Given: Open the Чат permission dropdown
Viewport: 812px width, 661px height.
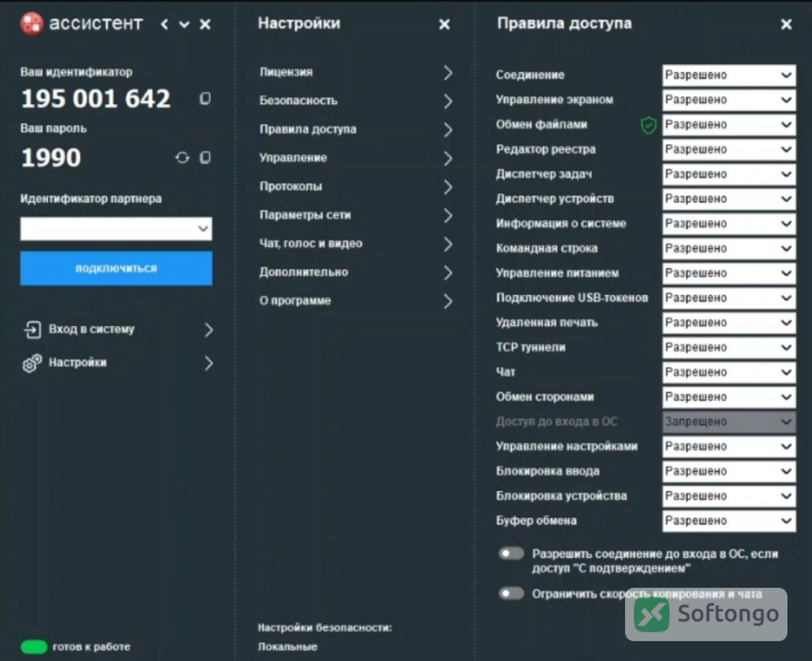Looking at the screenshot, I should 729,372.
